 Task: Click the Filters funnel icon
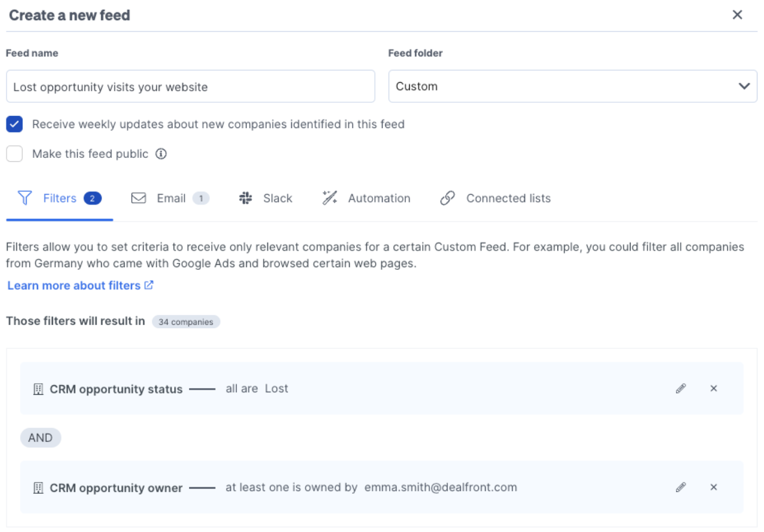point(25,198)
